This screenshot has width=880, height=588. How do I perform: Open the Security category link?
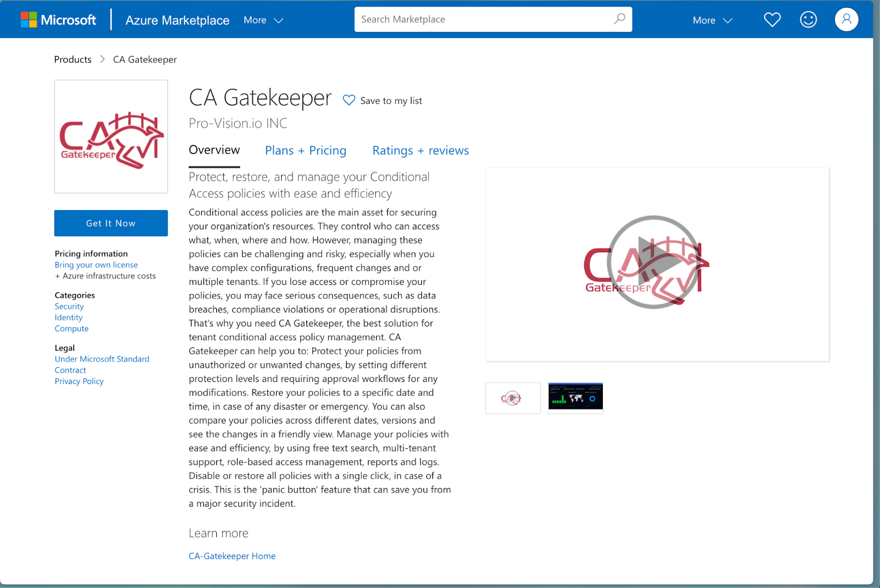(69, 307)
